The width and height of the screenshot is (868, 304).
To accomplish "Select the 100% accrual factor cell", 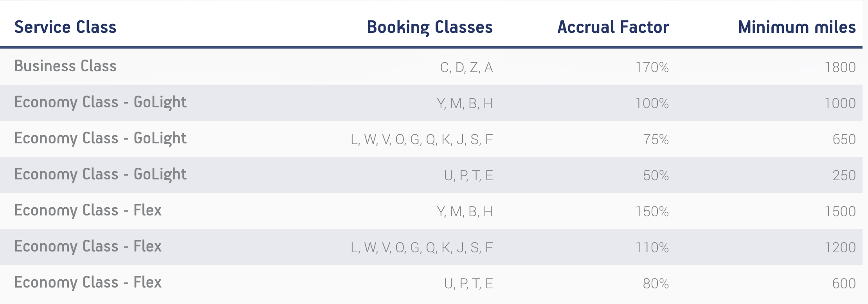I will (652, 103).
